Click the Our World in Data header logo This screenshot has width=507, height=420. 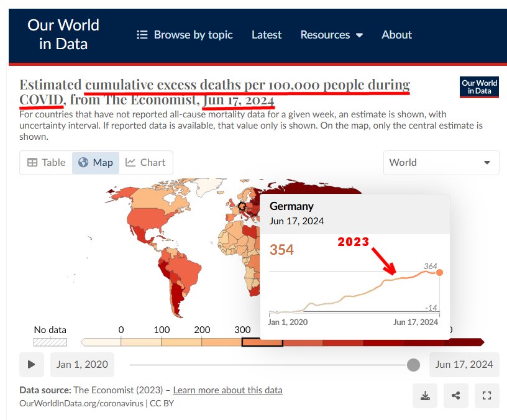click(63, 35)
